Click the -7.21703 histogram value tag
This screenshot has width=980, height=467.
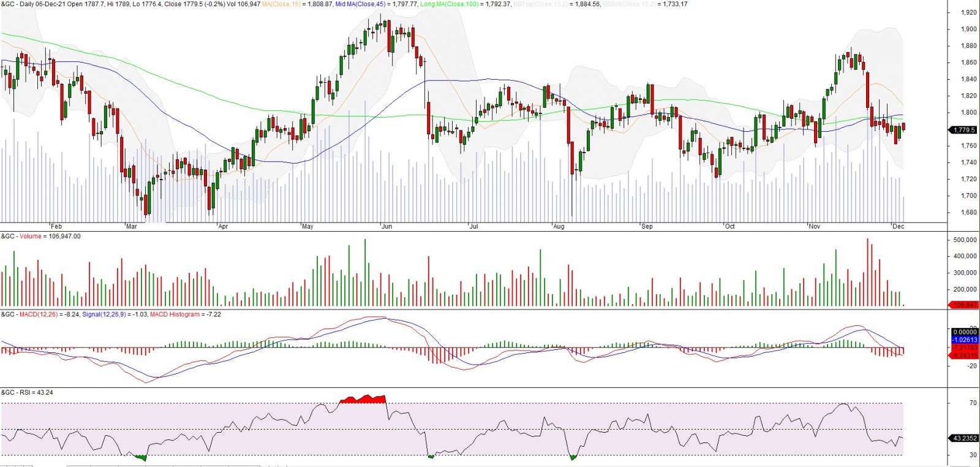965,347
